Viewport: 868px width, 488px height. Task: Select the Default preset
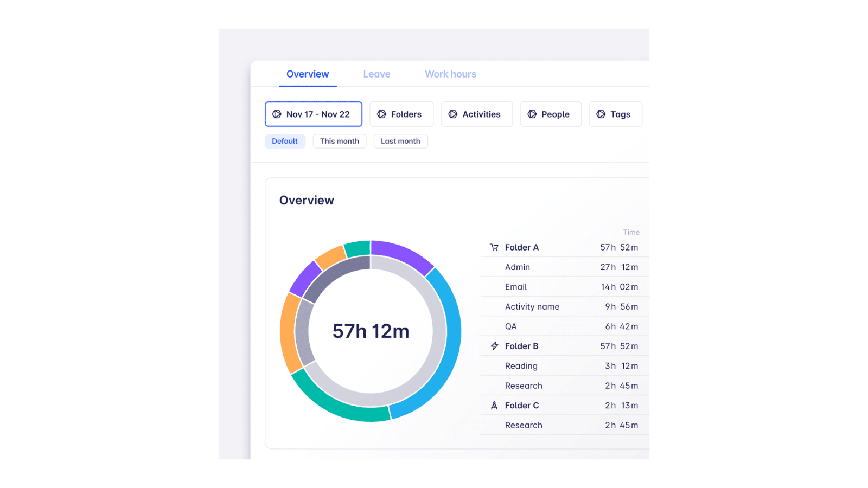point(285,142)
